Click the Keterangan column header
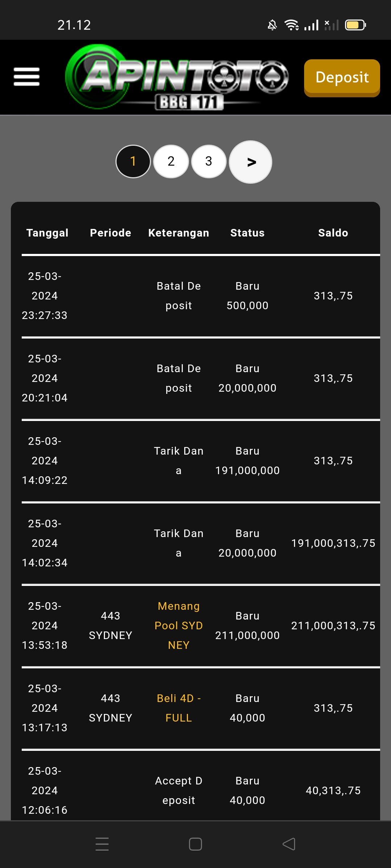Image resolution: width=391 pixels, height=868 pixels. pos(178,233)
